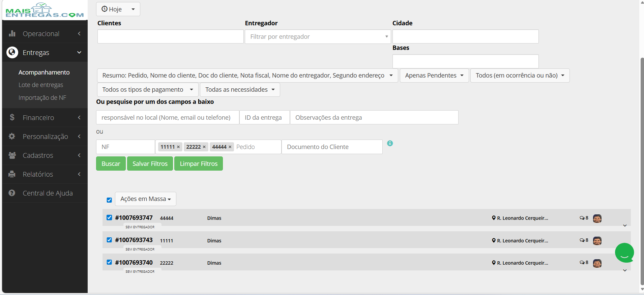The height and width of the screenshot is (295, 644).
Task: Click the green info icon beside Documento do Cliente
Action: pyautogui.click(x=390, y=143)
